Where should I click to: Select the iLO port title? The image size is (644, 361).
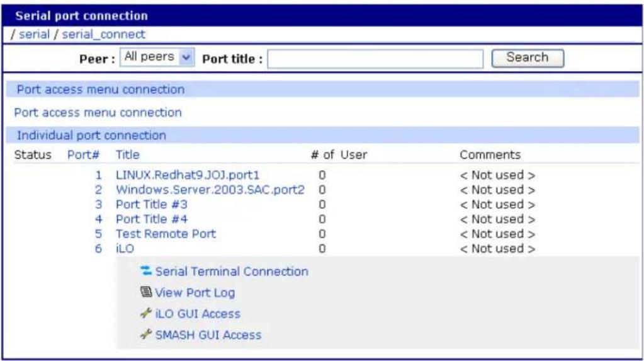(x=125, y=248)
